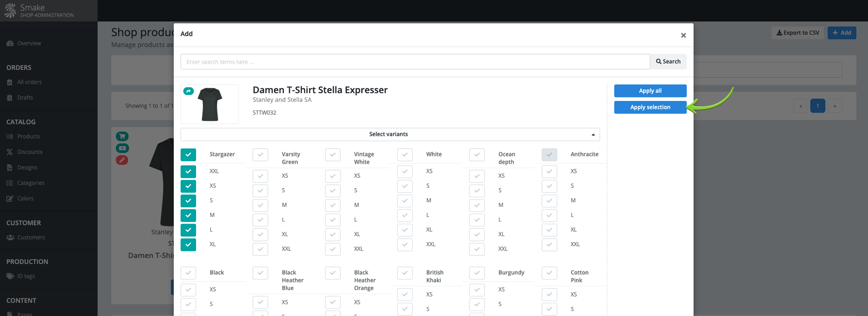The width and height of the screenshot is (868, 316).
Task: Uncheck Stargazer size M checkbox
Action: 188,215
